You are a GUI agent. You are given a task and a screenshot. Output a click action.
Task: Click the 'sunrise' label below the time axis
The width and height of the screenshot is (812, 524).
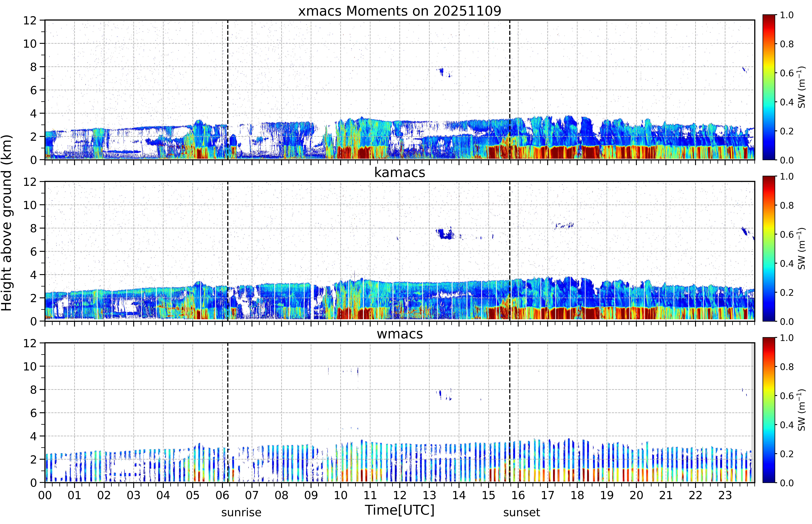pos(241,512)
